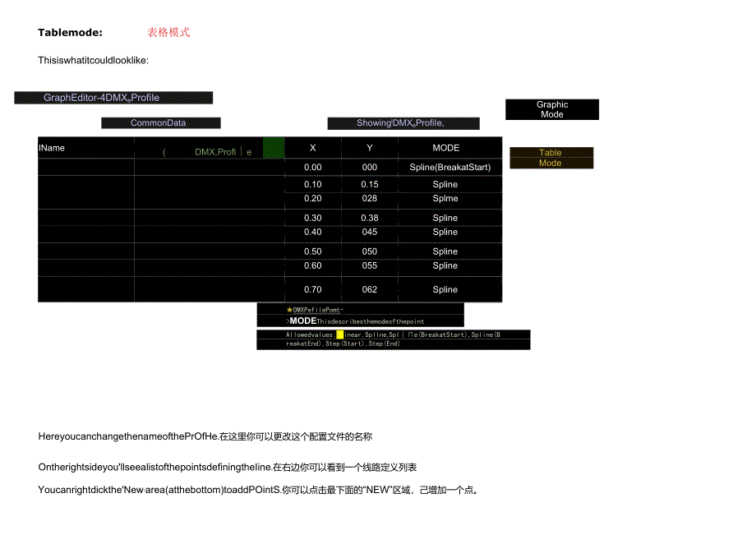This screenshot has width=756, height=535.
Task: Click the X column header
Action: click(312, 148)
